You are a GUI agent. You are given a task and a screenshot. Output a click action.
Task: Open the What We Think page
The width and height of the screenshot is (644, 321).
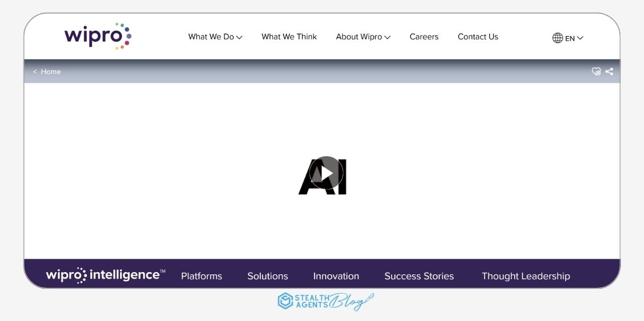[289, 37]
